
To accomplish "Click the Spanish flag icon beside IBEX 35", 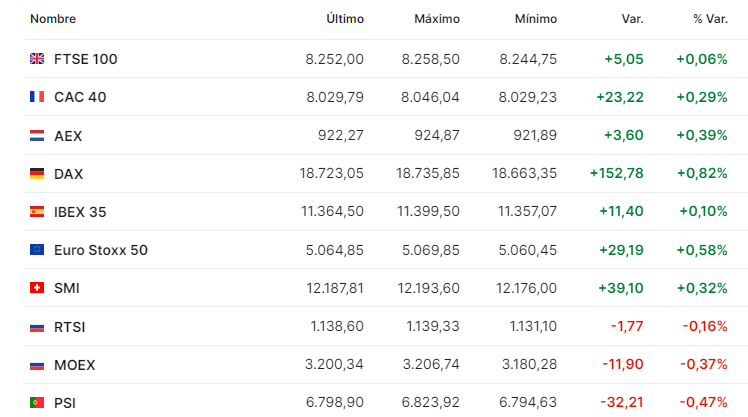I will (x=37, y=211).
